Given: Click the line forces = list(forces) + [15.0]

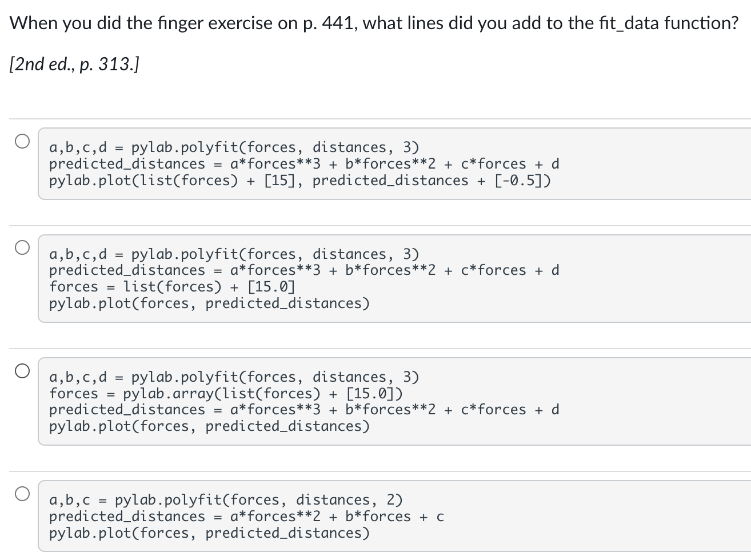Looking at the screenshot, I should [172, 286].
